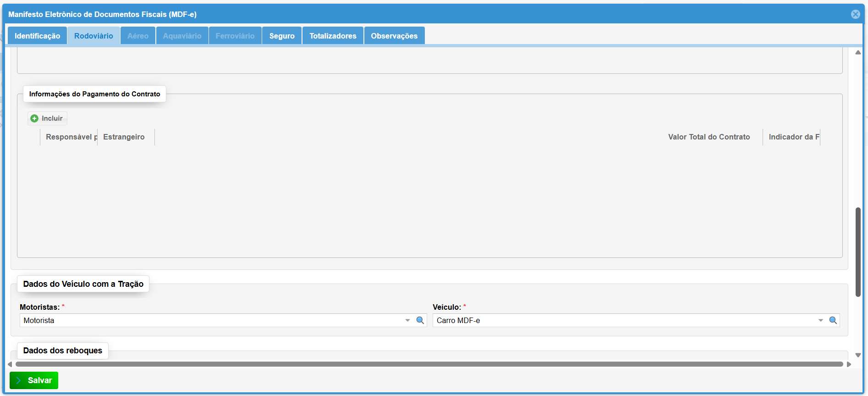868x396 pixels.
Task: Click the Valor Total do Contrato column header
Action: [x=709, y=137]
